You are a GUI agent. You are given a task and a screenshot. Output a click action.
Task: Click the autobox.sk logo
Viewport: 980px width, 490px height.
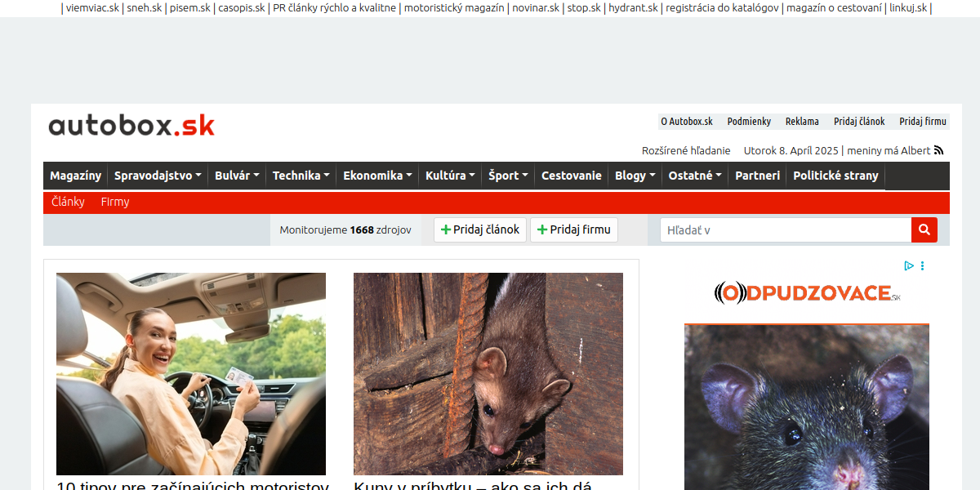point(131,125)
